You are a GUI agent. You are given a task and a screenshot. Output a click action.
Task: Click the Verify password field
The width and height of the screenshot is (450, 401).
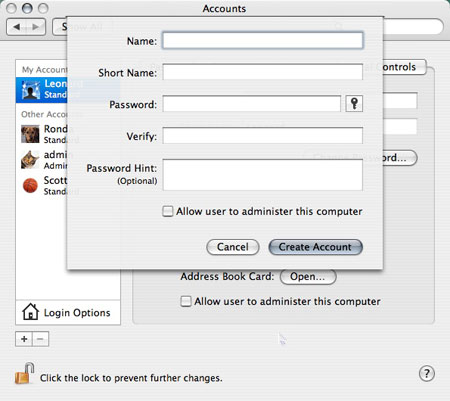[x=263, y=135]
